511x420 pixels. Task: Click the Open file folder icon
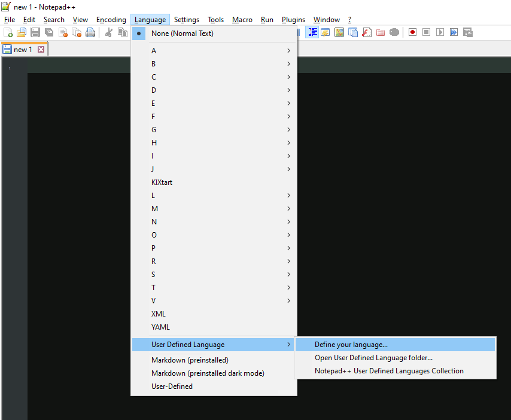[22, 32]
